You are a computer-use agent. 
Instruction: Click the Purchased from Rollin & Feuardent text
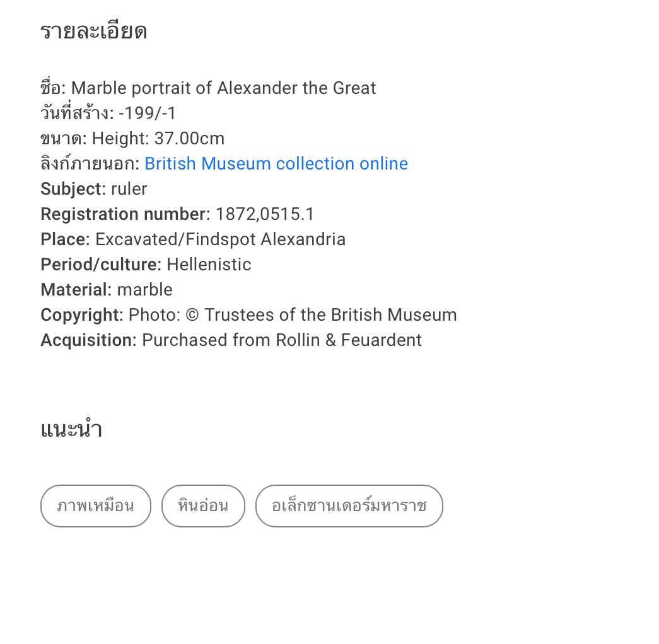pos(282,340)
